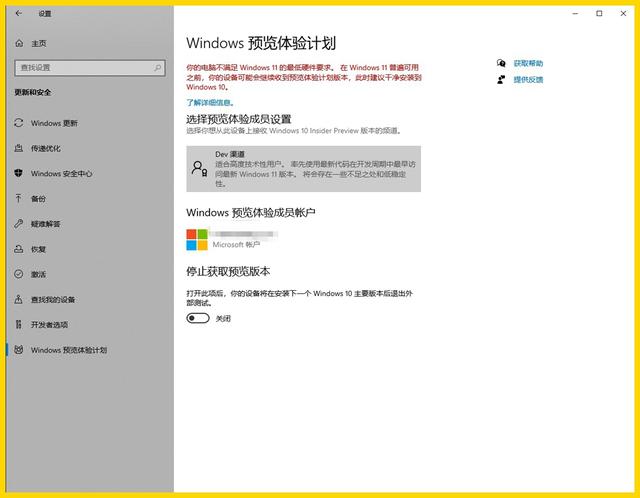
Task: Click the 传递优化 sidebar icon
Action: click(x=19, y=148)
